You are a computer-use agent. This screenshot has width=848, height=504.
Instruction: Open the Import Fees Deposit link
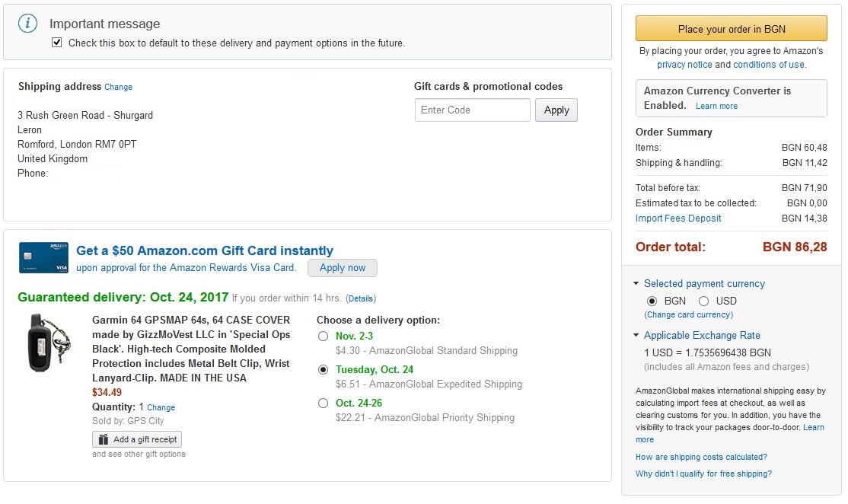pyautogui.click(x=678, y=219)
